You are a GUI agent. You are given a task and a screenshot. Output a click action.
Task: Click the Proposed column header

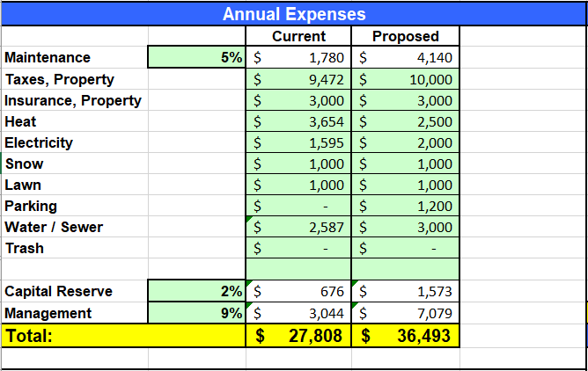(406, 36)
